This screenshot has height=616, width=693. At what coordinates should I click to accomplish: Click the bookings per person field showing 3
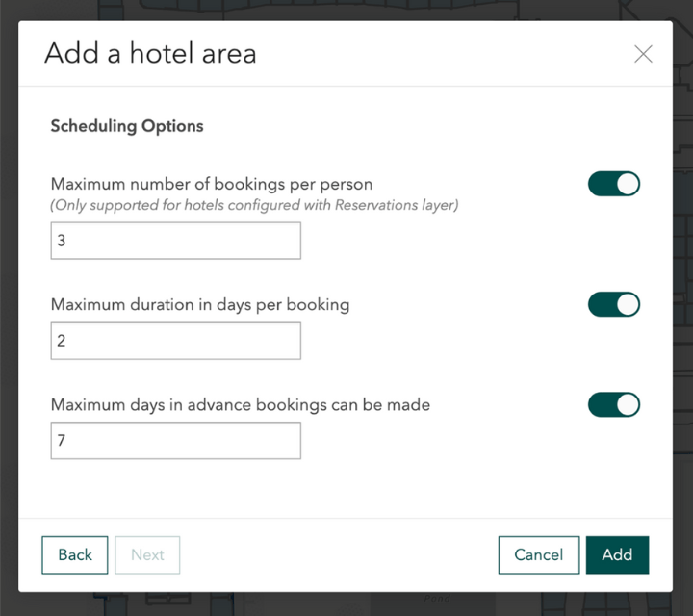[x=175, y=241]
